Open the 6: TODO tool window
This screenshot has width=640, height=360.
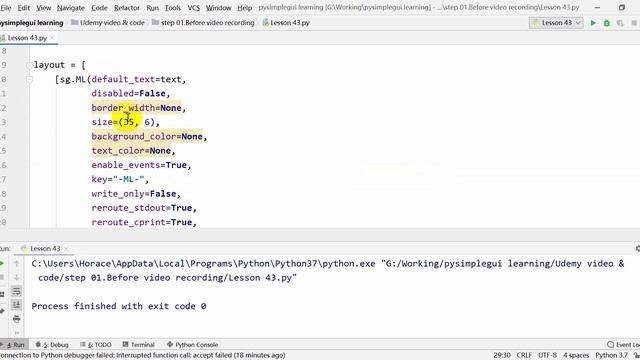96,345
